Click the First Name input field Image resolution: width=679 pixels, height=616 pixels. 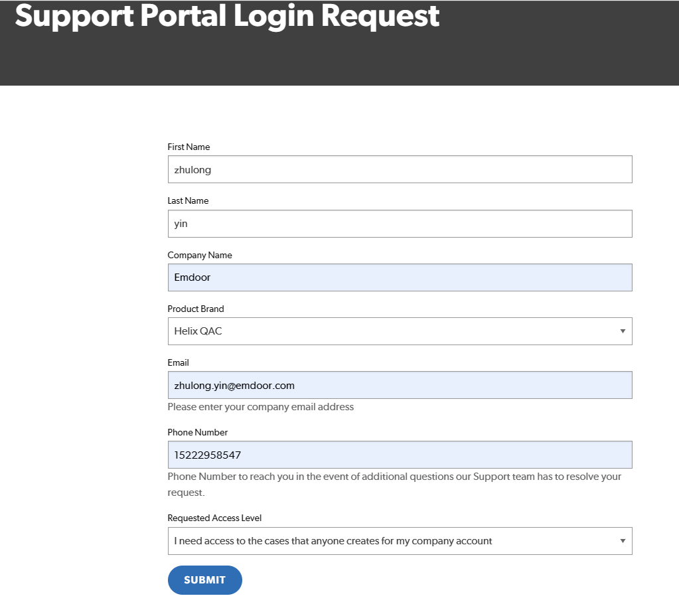pos(400,169)
